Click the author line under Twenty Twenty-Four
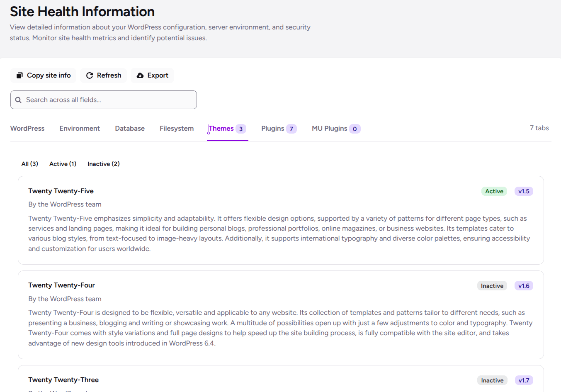This screenshot has height=392, width=561. point(65,299)
